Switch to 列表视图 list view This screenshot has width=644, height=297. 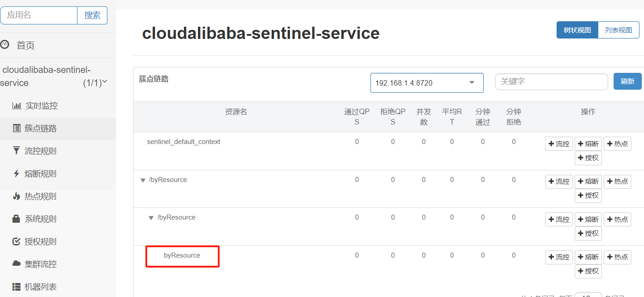[x=619, y=30]
